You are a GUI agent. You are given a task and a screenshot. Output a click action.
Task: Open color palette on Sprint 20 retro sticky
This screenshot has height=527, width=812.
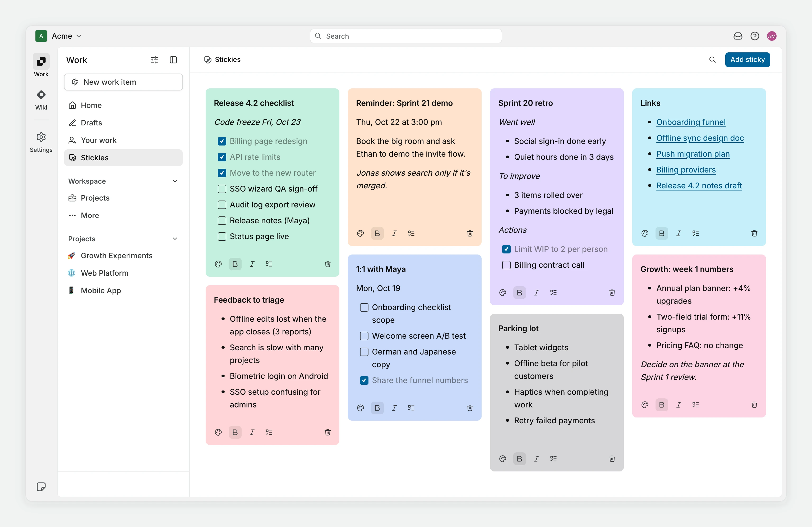click(502, 293)
